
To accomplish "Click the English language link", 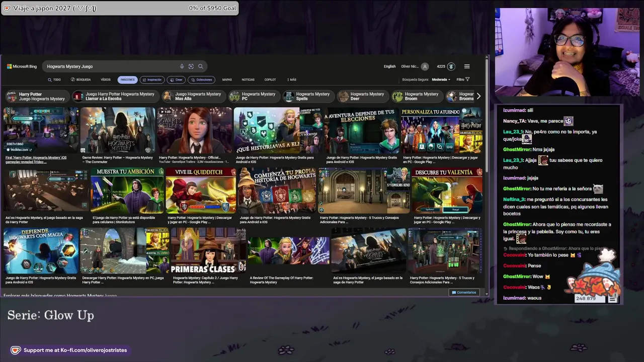I will [x=389, y=66].
